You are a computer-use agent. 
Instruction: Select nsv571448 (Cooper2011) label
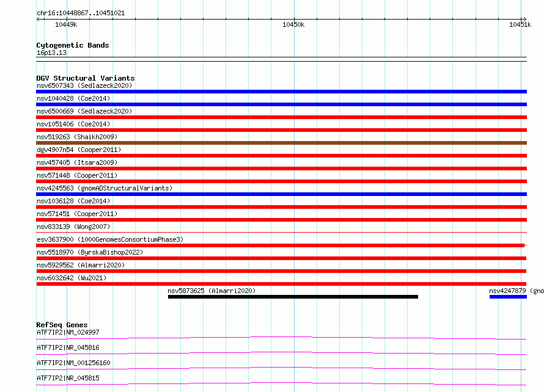(x=77, y=175)
